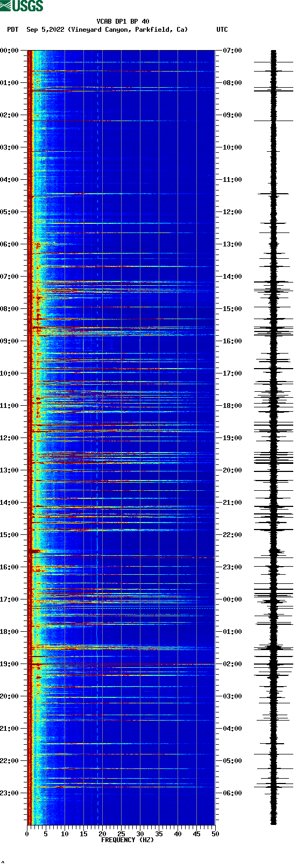Screen dimensions: 297x868
Task: Click the PDT '02:00' time label
Action: point(9,115)
